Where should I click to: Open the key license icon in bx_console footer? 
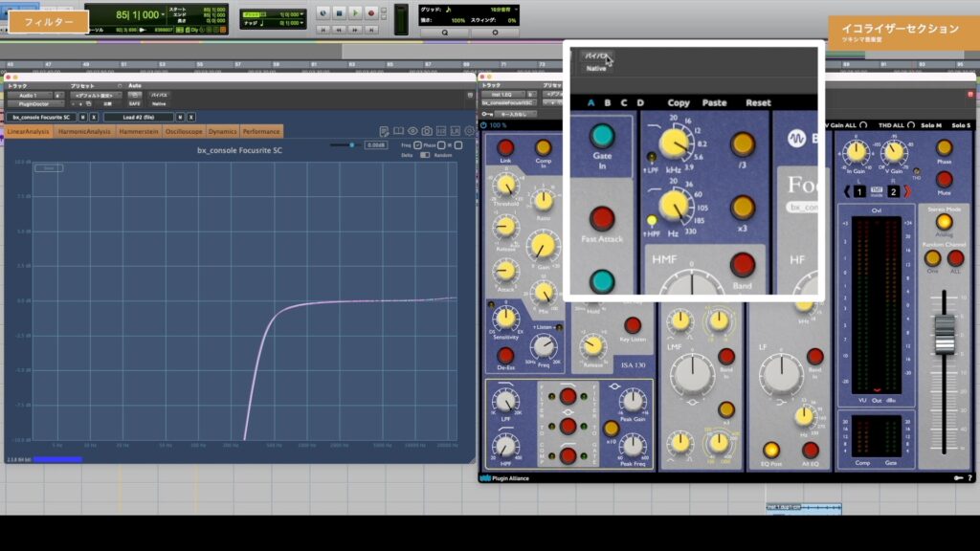(958, 478)
